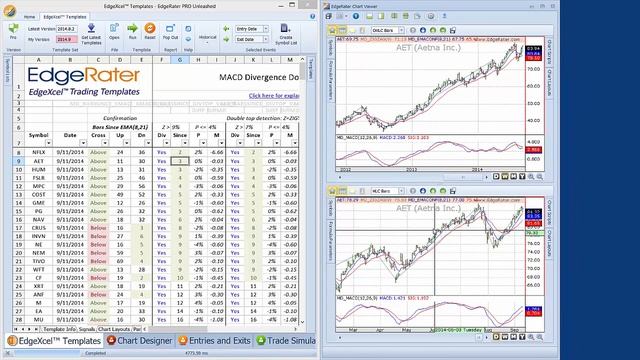Open Template Info sheet tab

click(x=59, y=329)
